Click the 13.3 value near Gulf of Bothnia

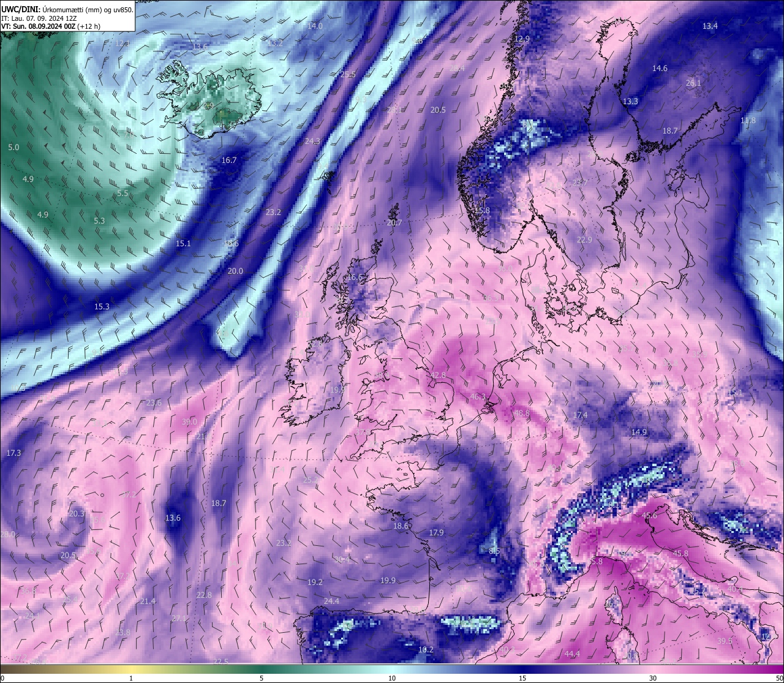(630, 102)
